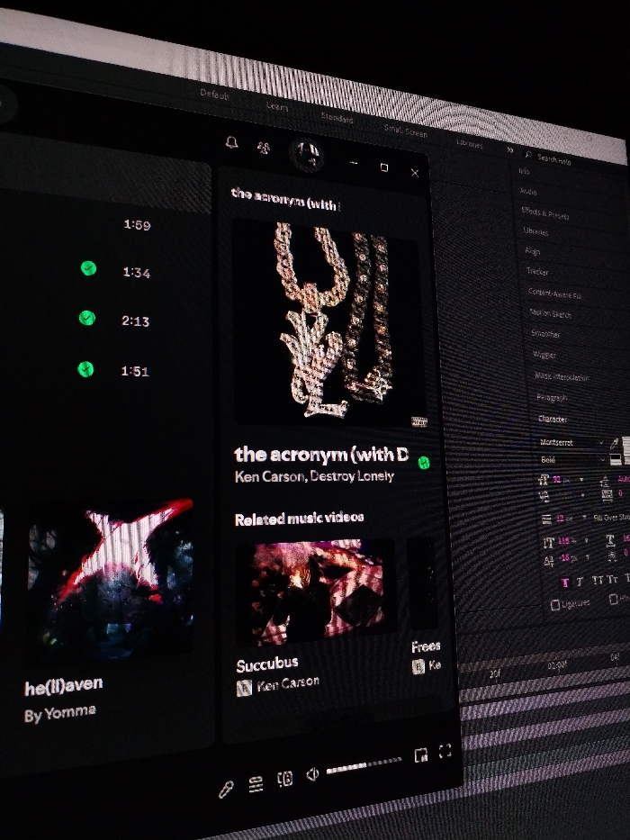The height and width of the screenshot is (840, 630).
Task: Click the green saved checkmark beside 2:13
Action: click(x=87, y=318)
